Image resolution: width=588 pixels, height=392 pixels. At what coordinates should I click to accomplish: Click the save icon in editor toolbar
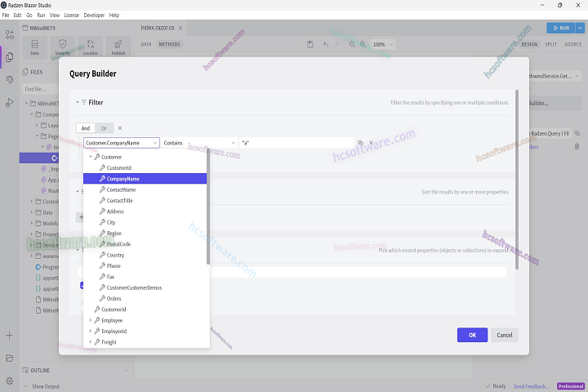[310, 44]
